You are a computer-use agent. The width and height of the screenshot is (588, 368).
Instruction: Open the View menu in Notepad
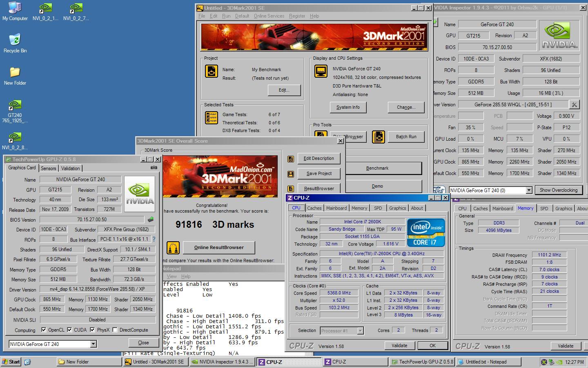pyautogui.click(x=171, y=276)
